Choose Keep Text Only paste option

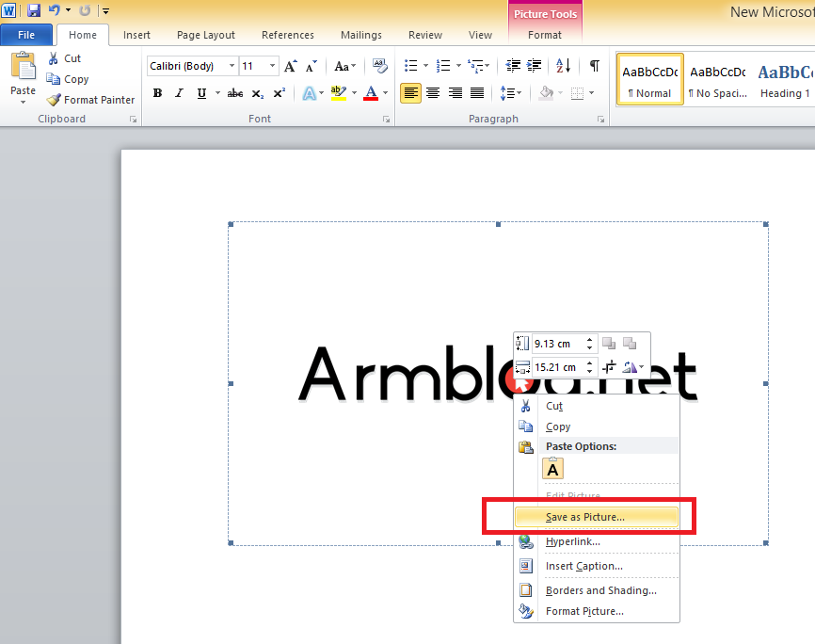click(552, 468)
